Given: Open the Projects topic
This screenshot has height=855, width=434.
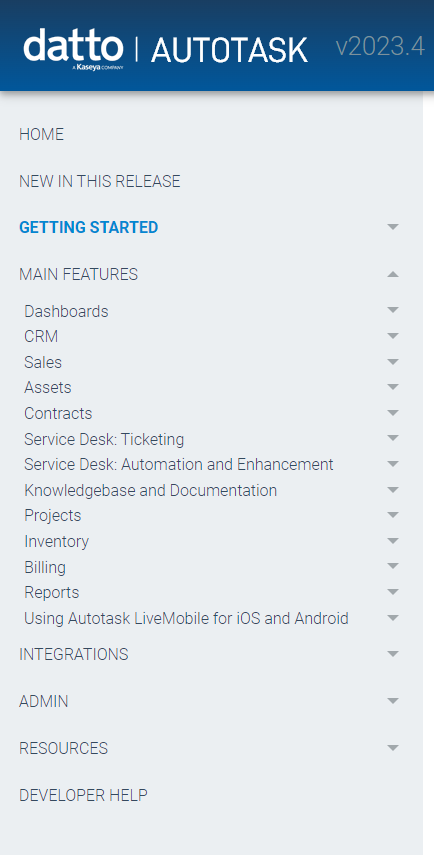Looking at the screenshot, I should (x=53, y=515).
